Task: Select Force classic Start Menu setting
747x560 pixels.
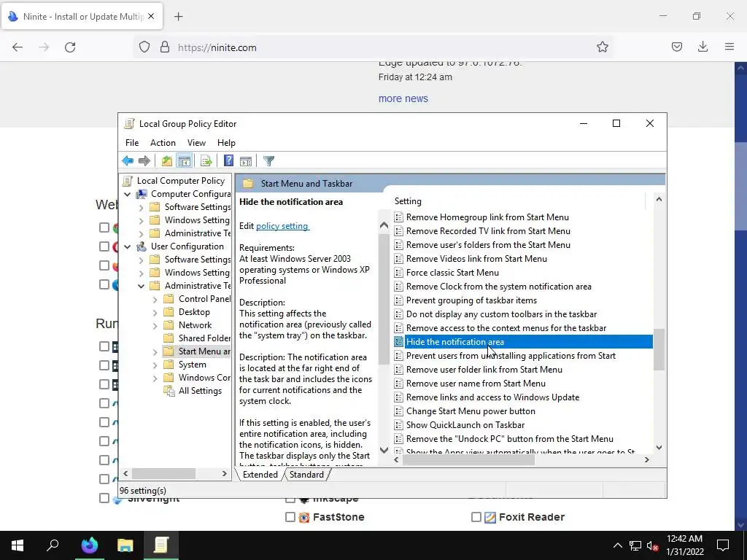Action: [452, 273]
